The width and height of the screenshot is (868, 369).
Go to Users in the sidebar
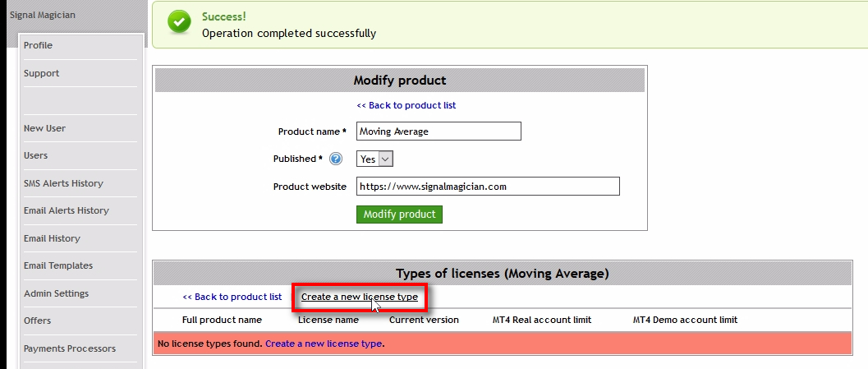(35, 155)
